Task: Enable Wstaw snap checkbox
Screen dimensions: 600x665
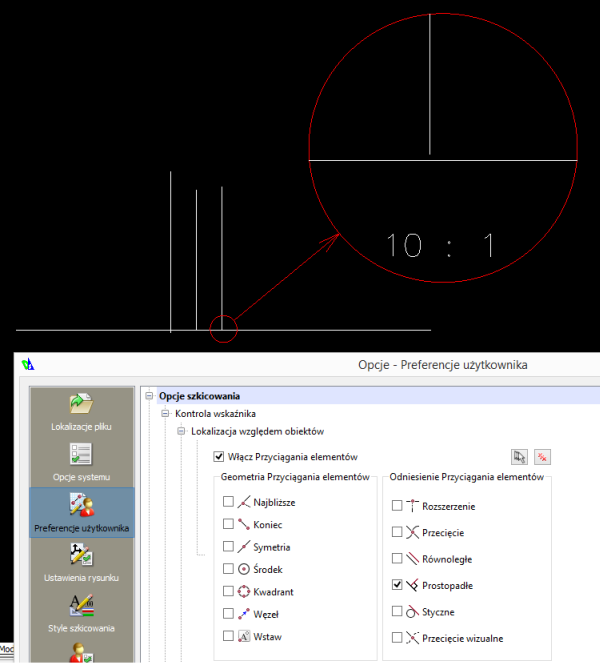Action: (x=228, y=636)
